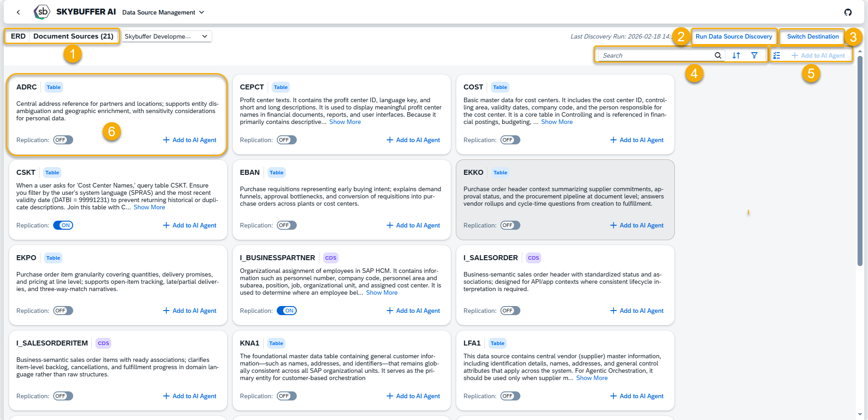
Task: Click the vertical scrollbar thumb
Action: 859,159
